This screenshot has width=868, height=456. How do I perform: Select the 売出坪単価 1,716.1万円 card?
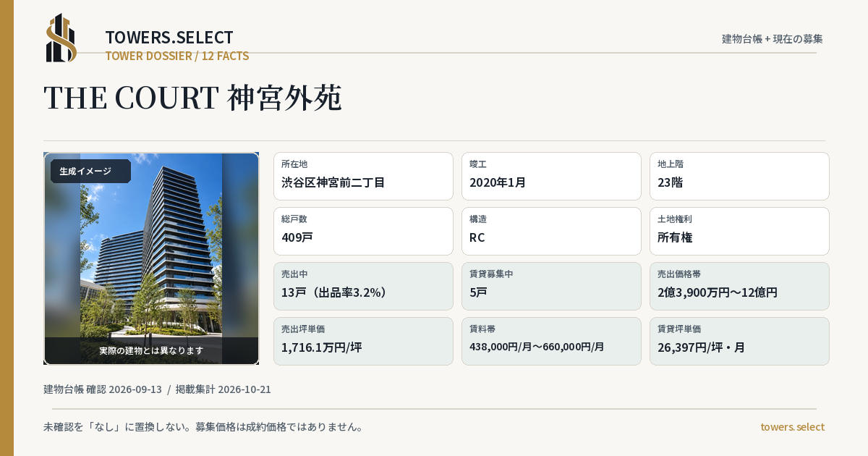pos(363,341)
